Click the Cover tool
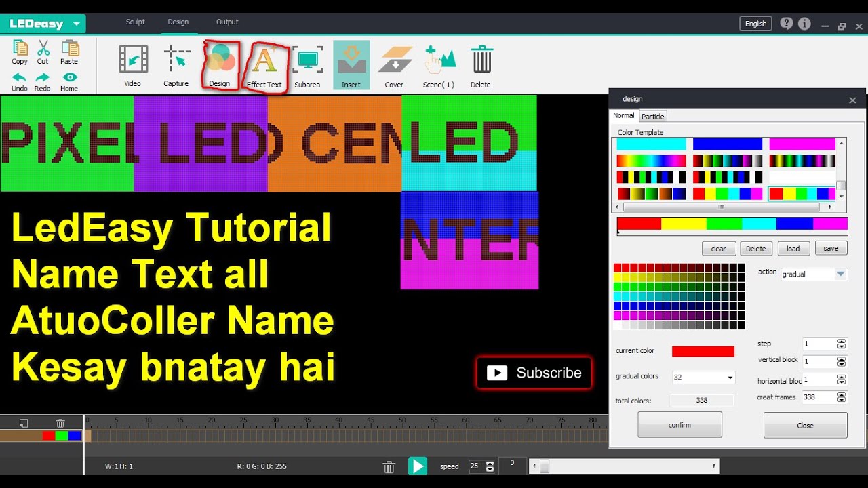Screen dimensions: 868x488 click(x=395, y=60)
